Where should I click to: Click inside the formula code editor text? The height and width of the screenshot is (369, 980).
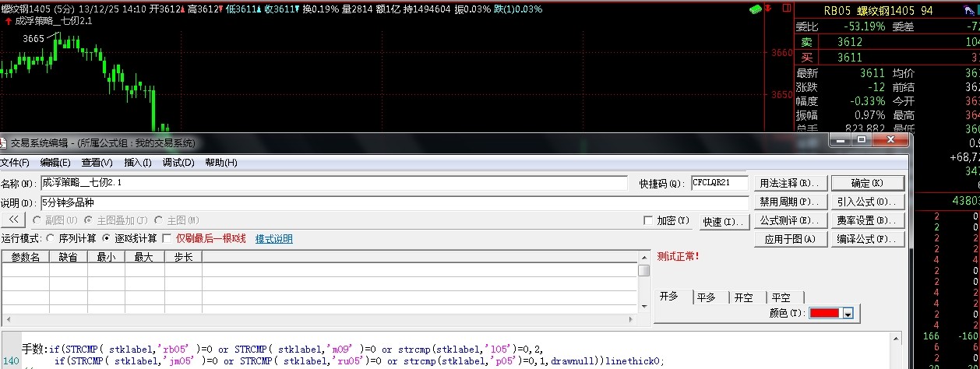343,355
